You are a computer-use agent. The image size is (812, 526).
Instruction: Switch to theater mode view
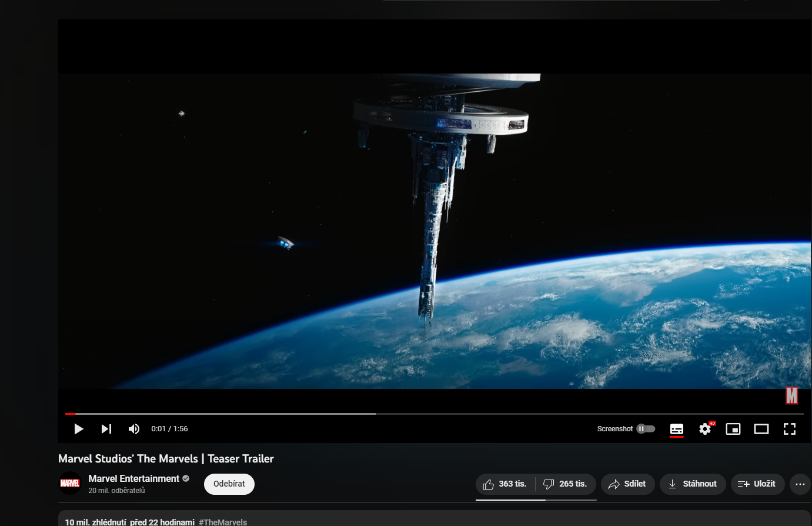(x=761, y=429)
